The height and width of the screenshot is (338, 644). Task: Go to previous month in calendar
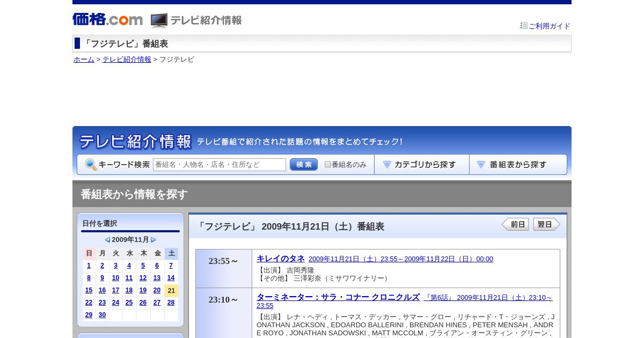click(107, 240)
